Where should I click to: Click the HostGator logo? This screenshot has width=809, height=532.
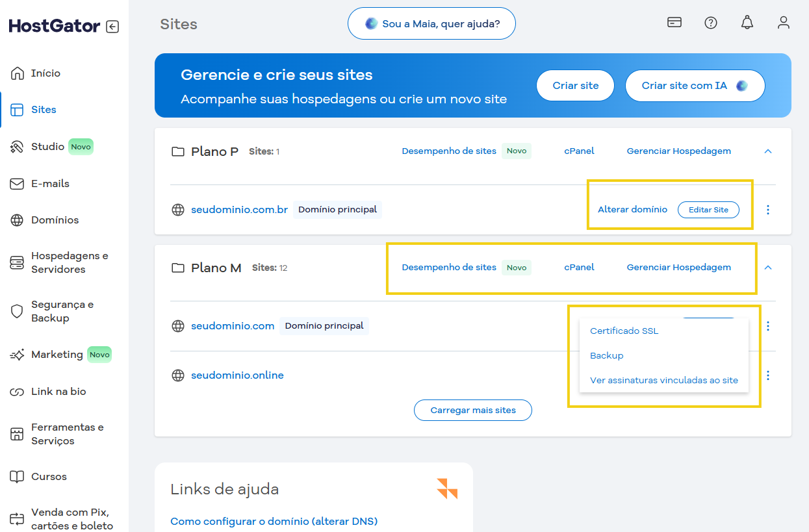click(55, 27)
